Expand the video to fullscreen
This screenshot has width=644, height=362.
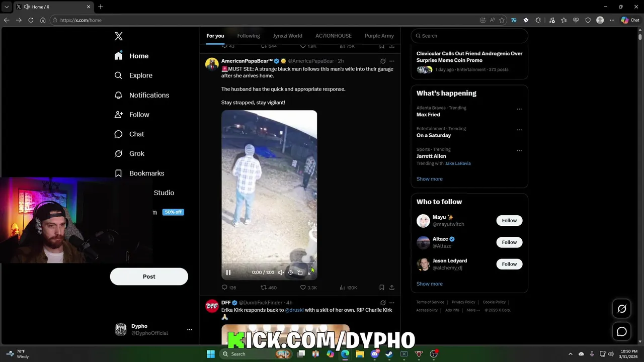pos(310,273)
